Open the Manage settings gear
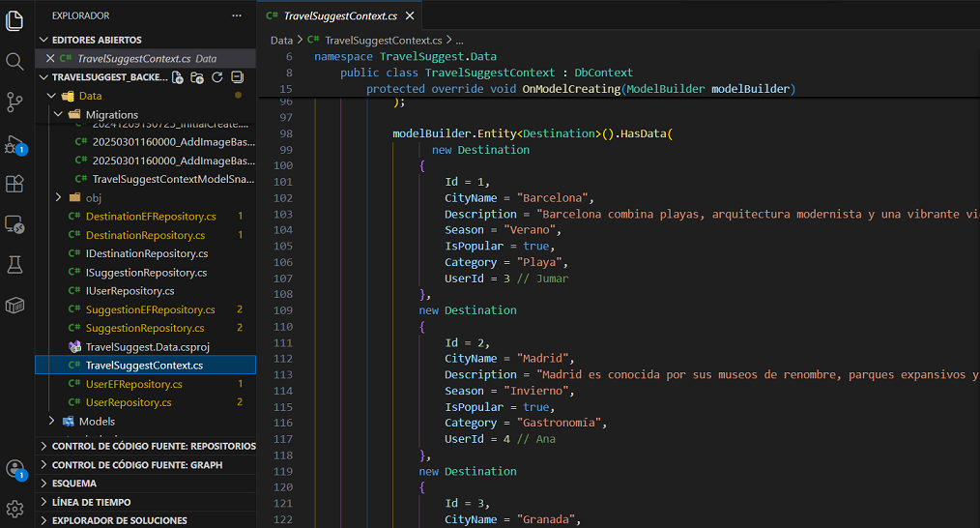This screenshot has width=980, height=528. (14, 510)
